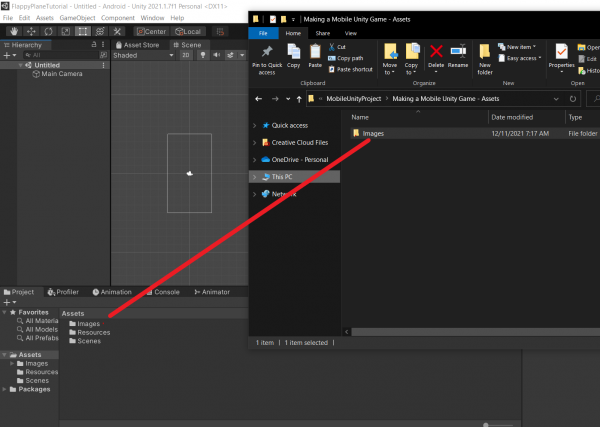Open Share tab in File Explorer
600x427 pixels.
pyautogui.click(x=323, y=33)
